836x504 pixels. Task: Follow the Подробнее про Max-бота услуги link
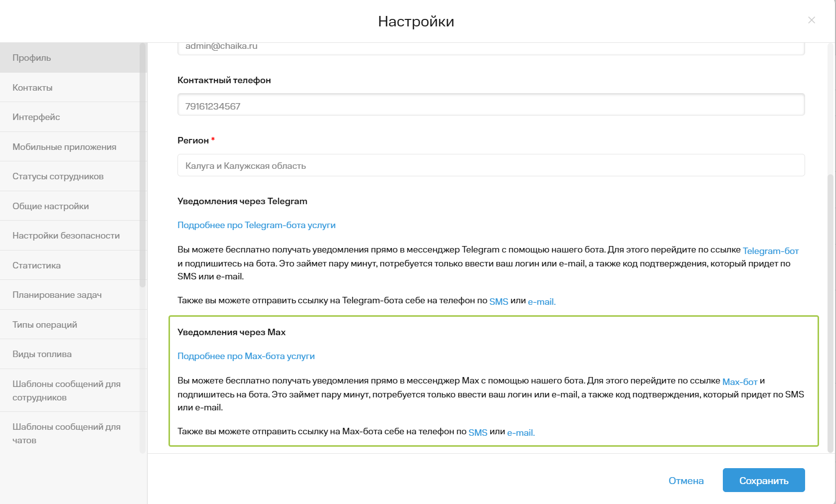click(246, 356)
